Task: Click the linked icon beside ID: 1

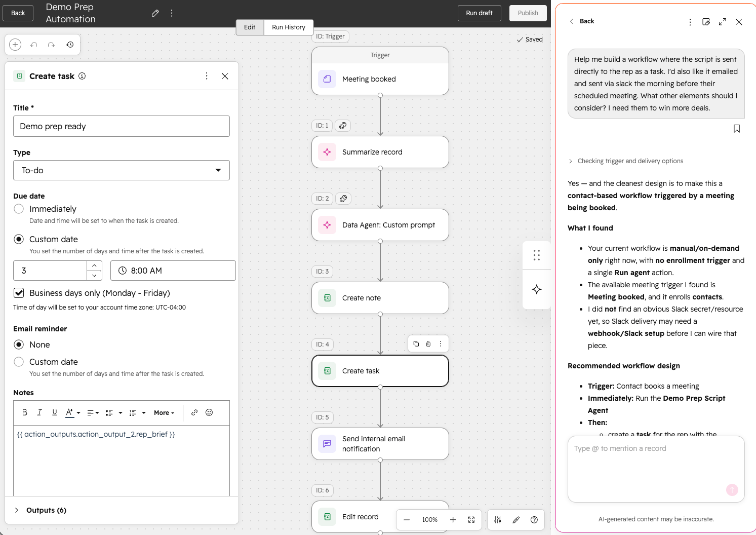Action: point(343,126)
